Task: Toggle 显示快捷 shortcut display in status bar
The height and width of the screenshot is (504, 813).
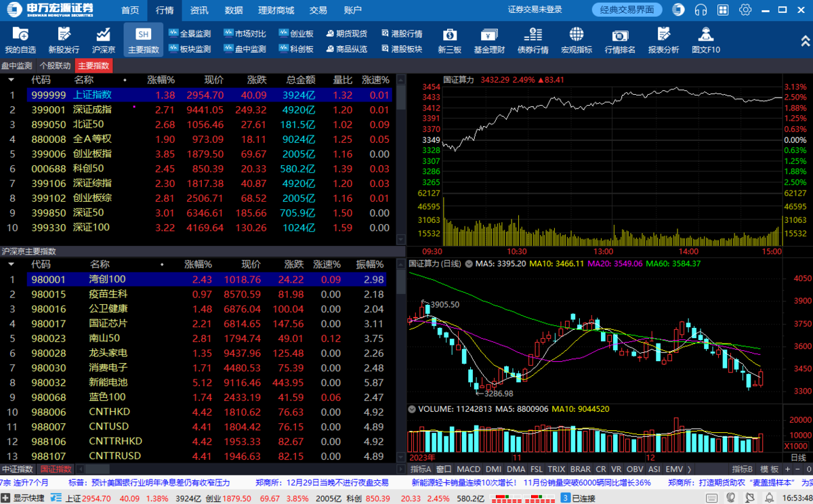Action: tap(24, 499)
